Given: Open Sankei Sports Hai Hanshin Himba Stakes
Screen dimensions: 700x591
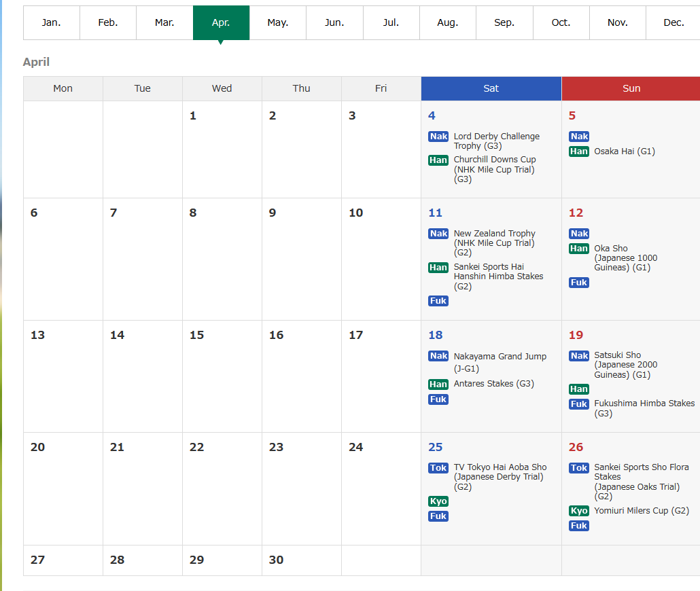Looking at the screenshot, I should pos(498,276).
